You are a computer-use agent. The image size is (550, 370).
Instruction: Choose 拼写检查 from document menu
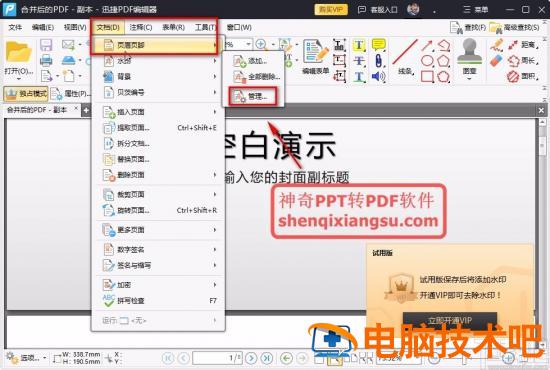pos(158,301)
